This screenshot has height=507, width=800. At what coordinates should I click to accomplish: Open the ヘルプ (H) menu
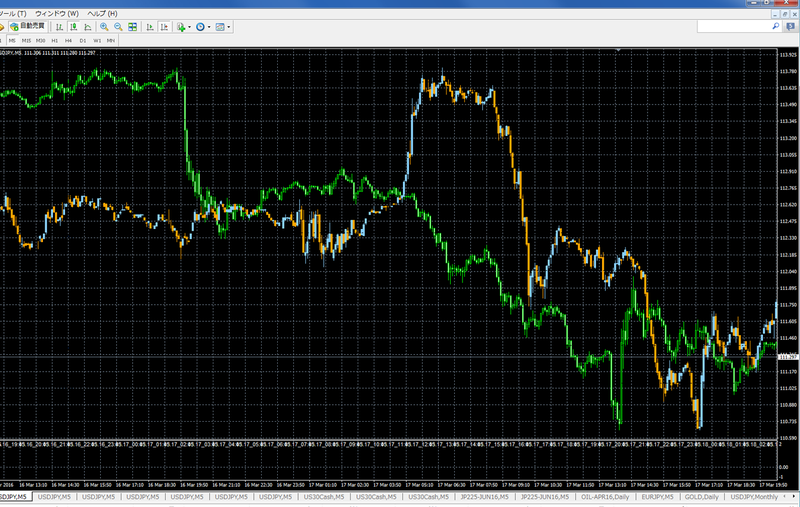[x=102, y=13]
